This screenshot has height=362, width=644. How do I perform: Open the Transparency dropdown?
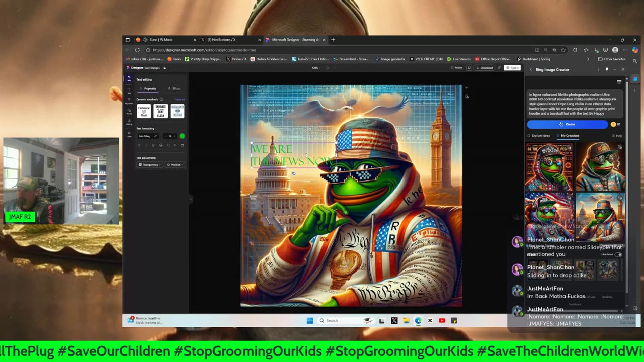(x=149, y=165)
